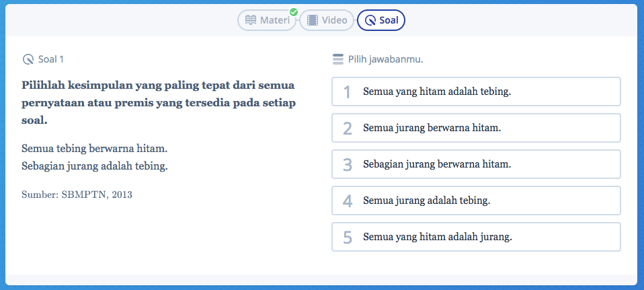Click the number 1 on the first answer option
Image resolution: width=644 pixels, height=290 pixels.
tap(347, 92)
